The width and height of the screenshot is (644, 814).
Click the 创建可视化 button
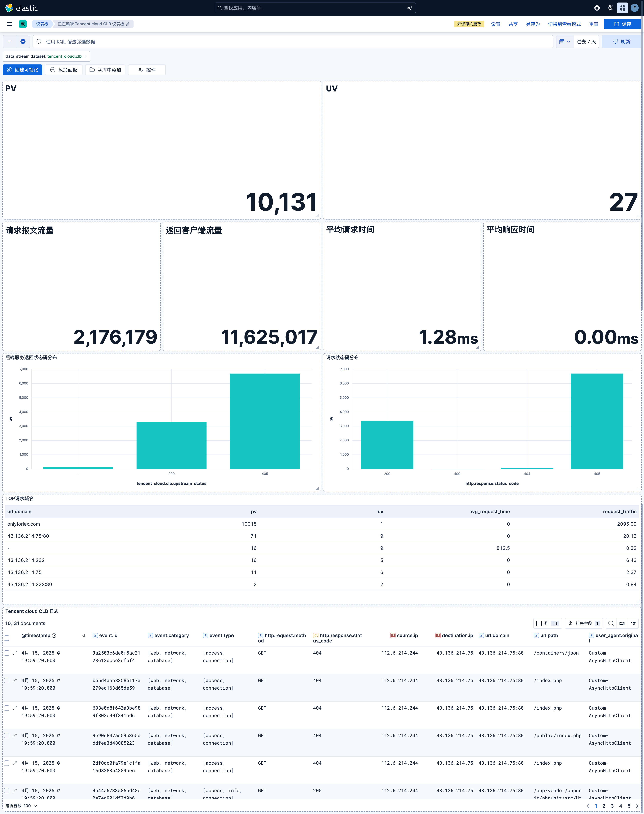(x=23, y=70)
